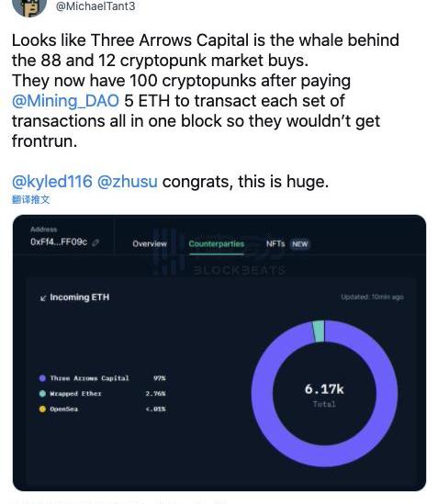Click the NEW badge next to NFTs
The width and height of the screenshot is (438, 504).
click(x=299, y=244)
